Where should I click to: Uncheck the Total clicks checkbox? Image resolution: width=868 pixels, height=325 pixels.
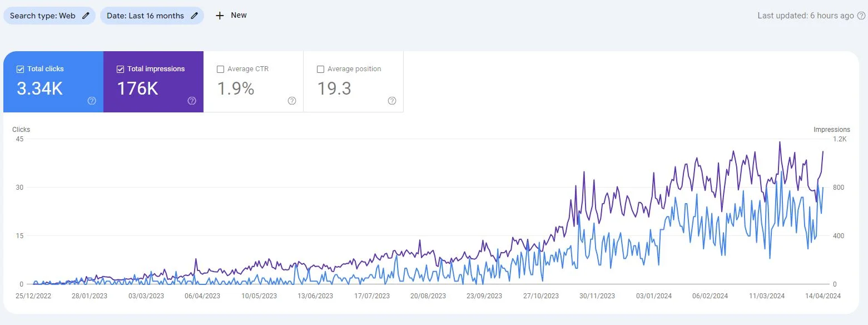click(21, 69)
